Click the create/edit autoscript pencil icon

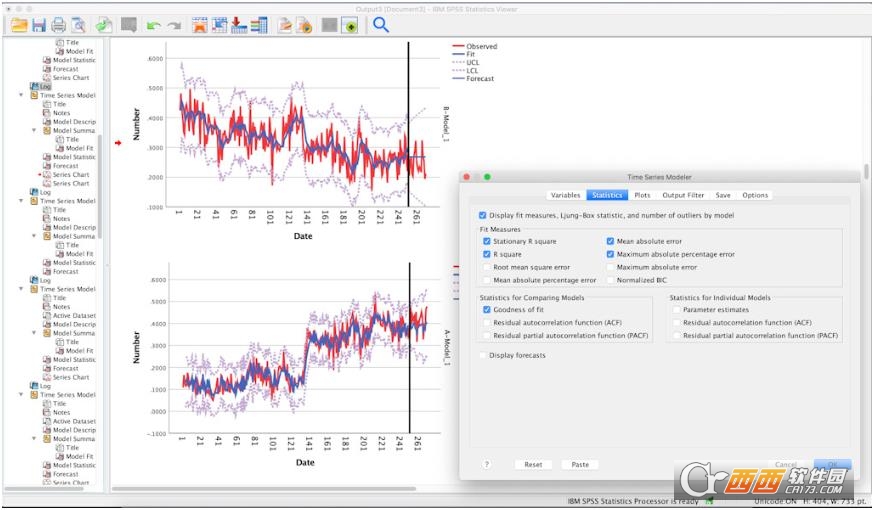tap(285, 25)
